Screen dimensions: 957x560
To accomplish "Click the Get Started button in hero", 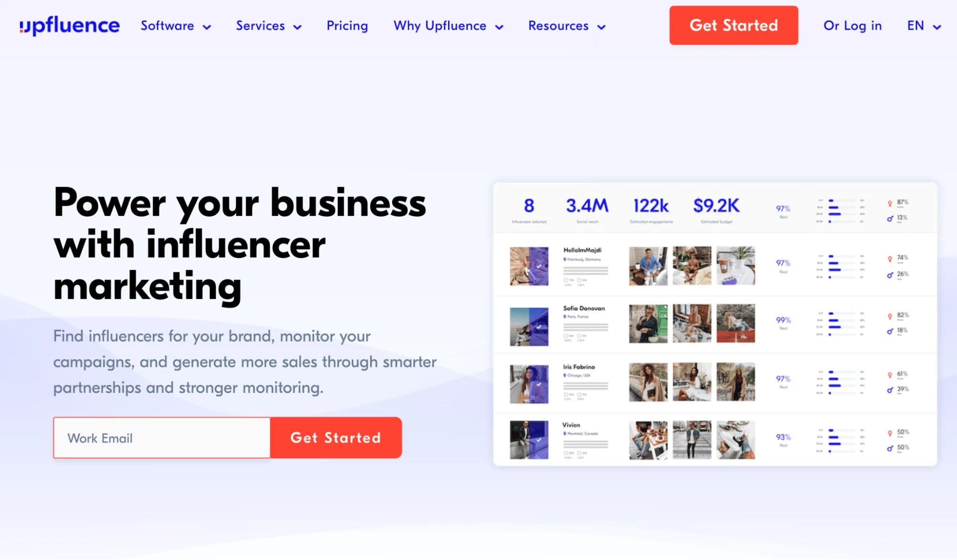I will (x=336, y=437).
